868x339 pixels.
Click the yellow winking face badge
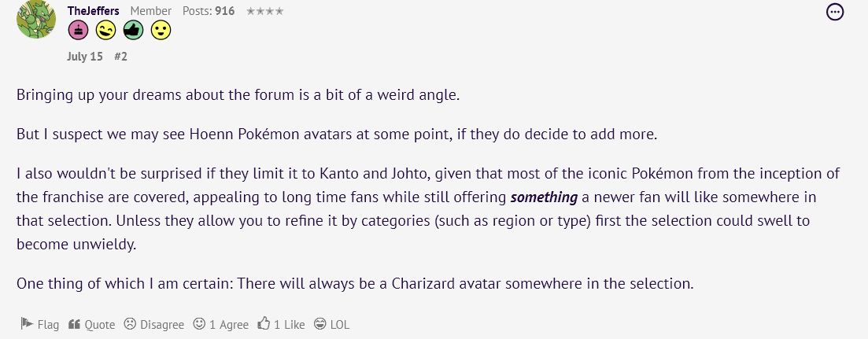click(x=105, y=31)
